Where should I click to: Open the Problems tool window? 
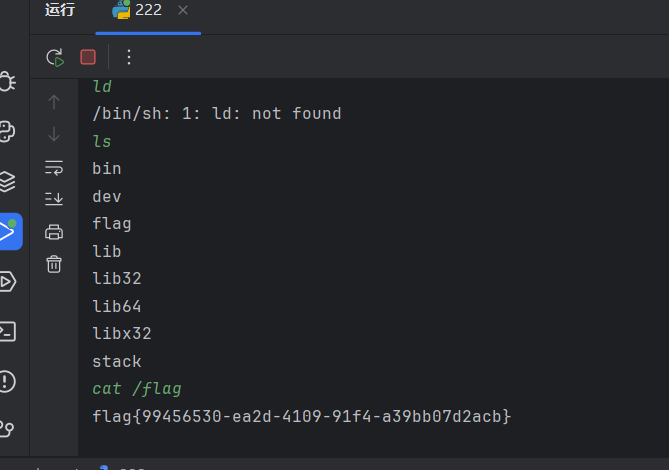pyautogui.click(x=7, y=381)
